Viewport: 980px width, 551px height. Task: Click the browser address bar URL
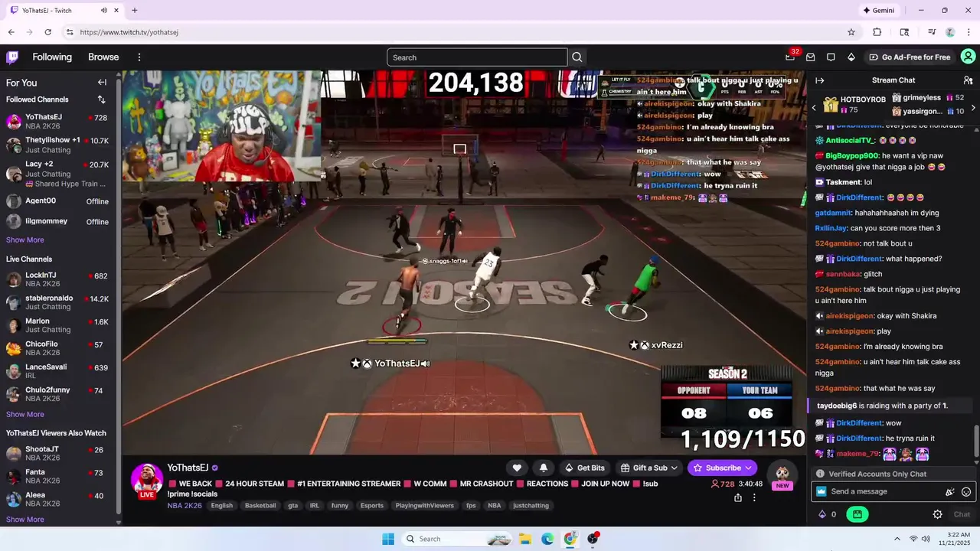(129, 32)
